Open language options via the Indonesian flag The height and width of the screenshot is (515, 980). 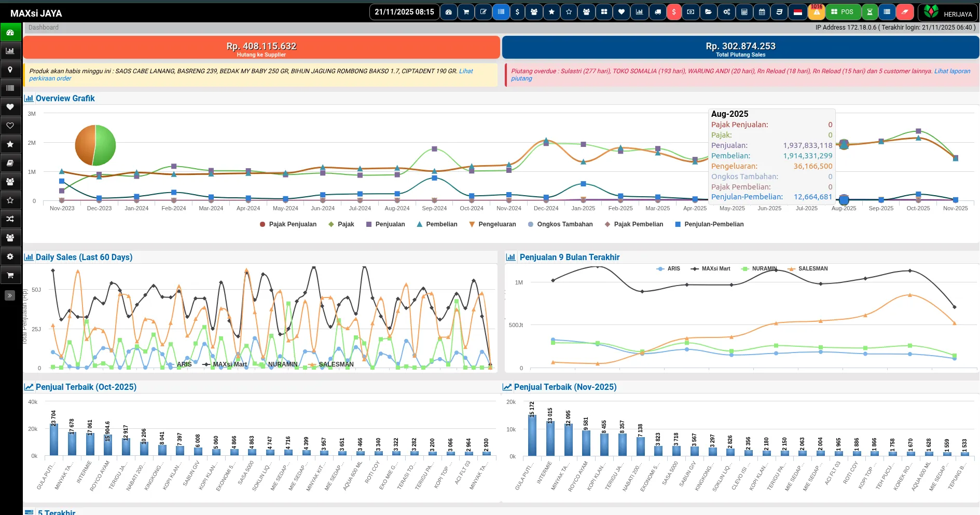click(799, 11)
